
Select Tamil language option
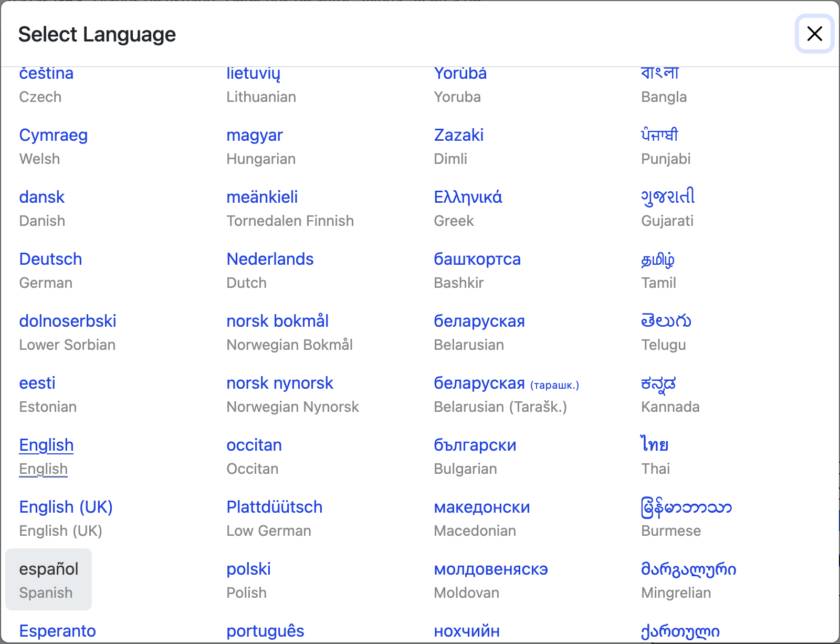point(658,259)
